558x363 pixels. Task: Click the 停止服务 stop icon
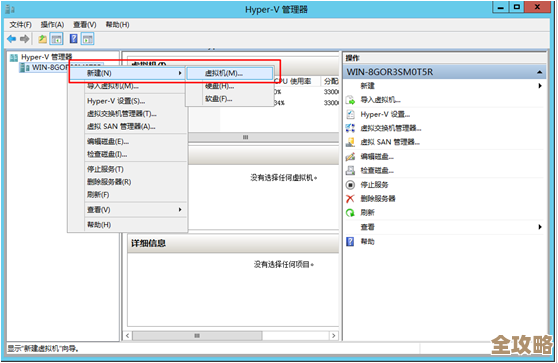click(x=350, y=185)
